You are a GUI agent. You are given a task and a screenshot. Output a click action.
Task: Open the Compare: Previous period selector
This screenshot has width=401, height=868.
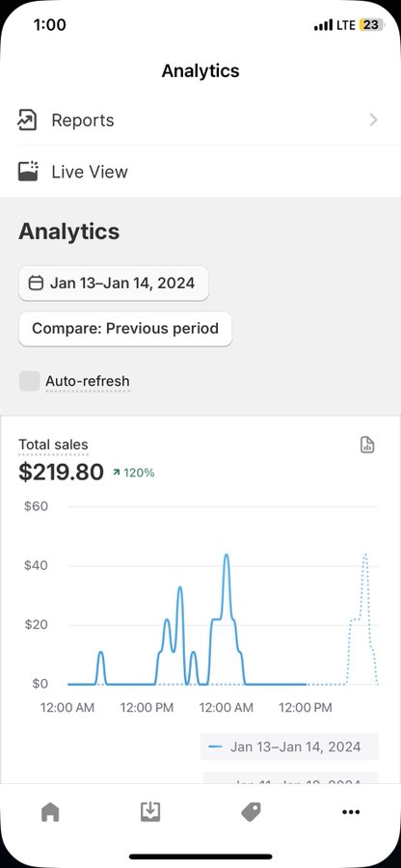tap(125, 329)
